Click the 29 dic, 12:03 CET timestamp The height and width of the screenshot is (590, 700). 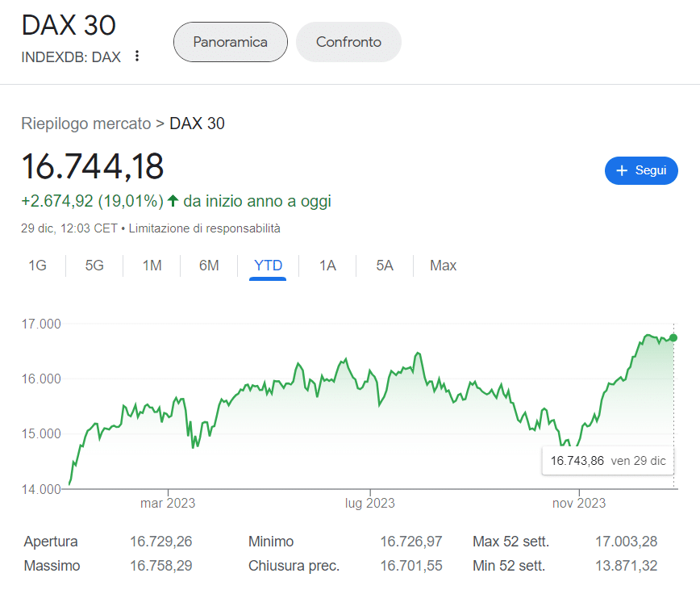[69, 228]
